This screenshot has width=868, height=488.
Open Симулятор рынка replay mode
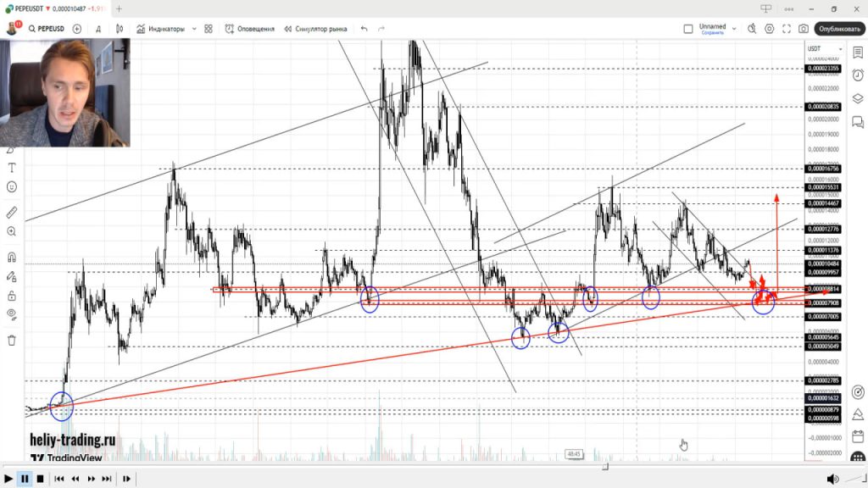315,28
